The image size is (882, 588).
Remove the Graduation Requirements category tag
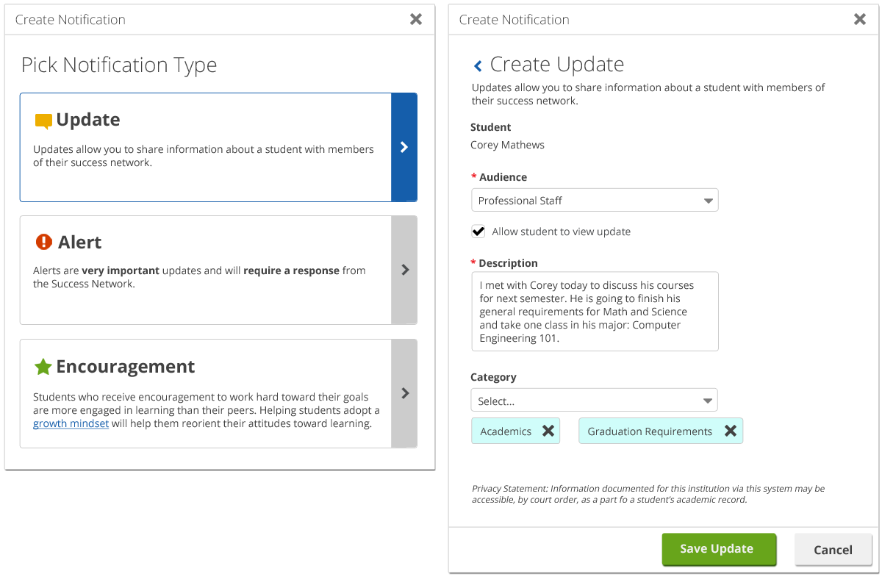(x=731, y=431)
